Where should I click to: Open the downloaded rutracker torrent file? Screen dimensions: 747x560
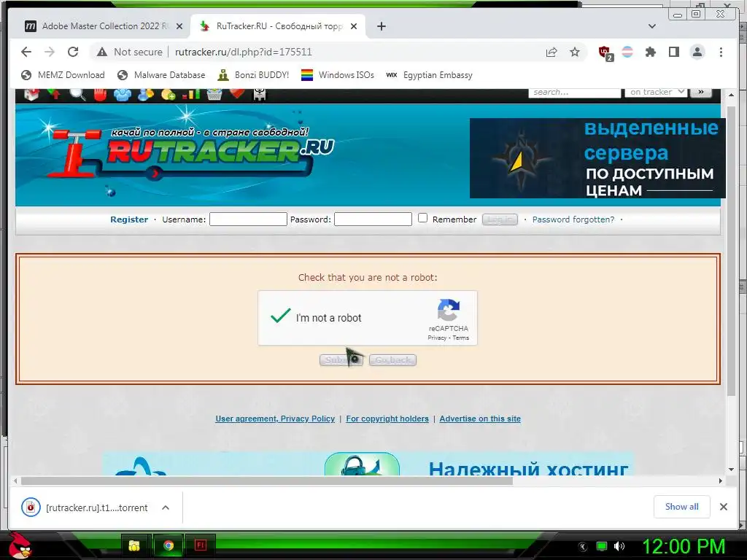click(86, 507)
